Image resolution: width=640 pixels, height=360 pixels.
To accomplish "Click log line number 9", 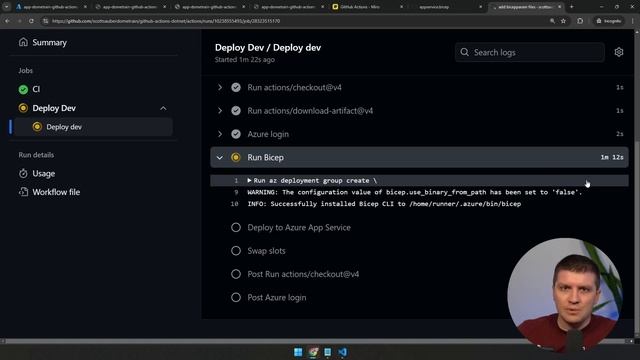I will tap(236, 192).
